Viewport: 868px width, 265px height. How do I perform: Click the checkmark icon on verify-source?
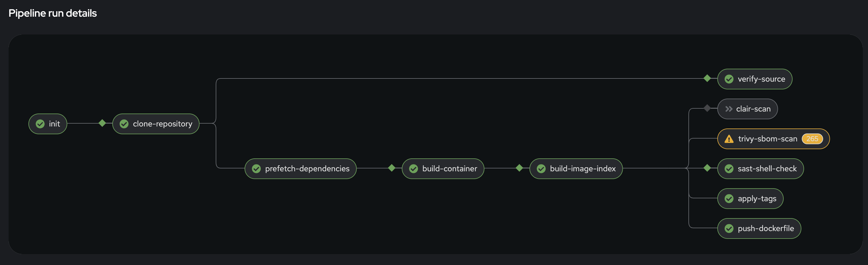click(x=729, y=79)
